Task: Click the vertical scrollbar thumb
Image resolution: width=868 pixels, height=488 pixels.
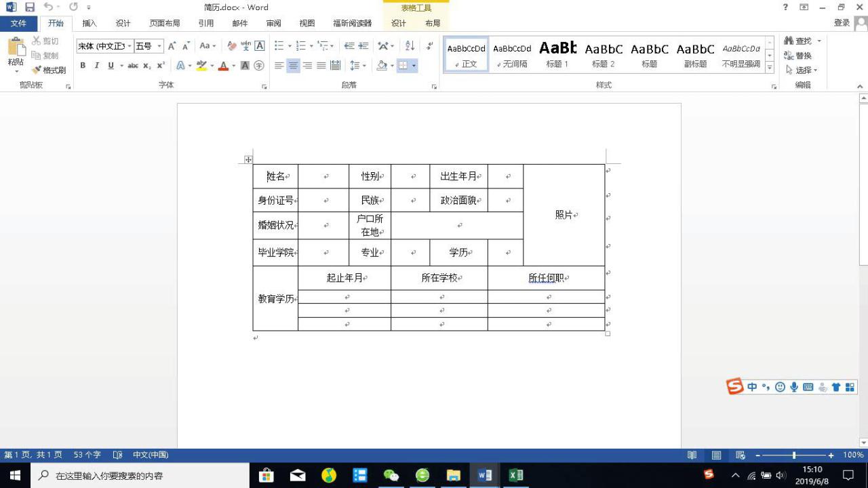Action: pos(863,183)
